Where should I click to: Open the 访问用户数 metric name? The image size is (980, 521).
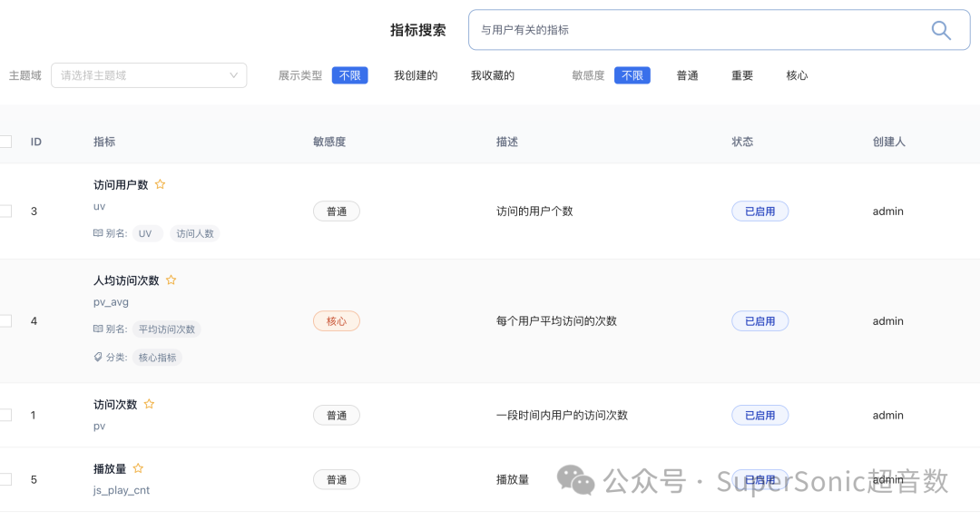pos(121,184)
